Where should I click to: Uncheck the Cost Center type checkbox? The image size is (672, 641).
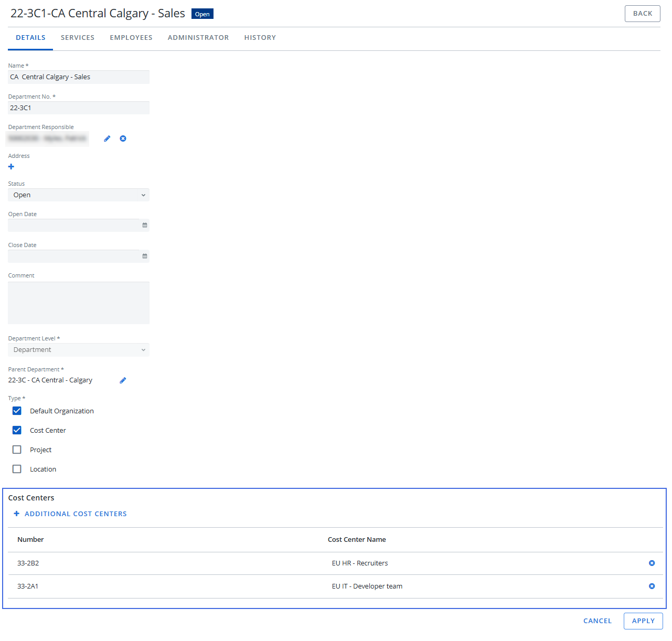17,430
